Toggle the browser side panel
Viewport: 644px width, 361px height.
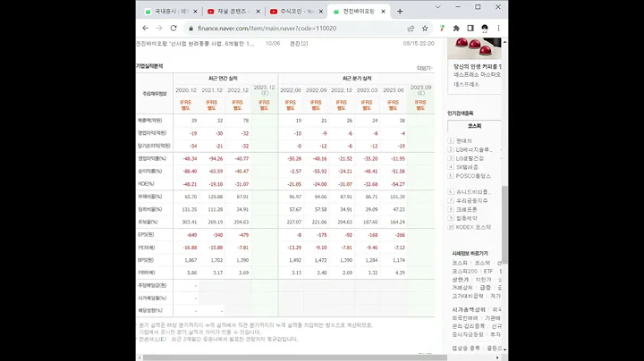(x=470, y=29)
